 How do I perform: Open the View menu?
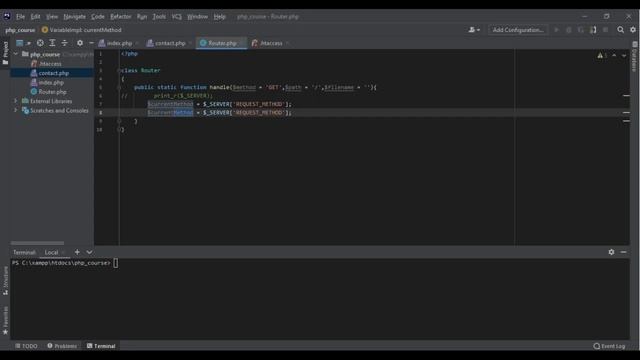click(52, 17)
